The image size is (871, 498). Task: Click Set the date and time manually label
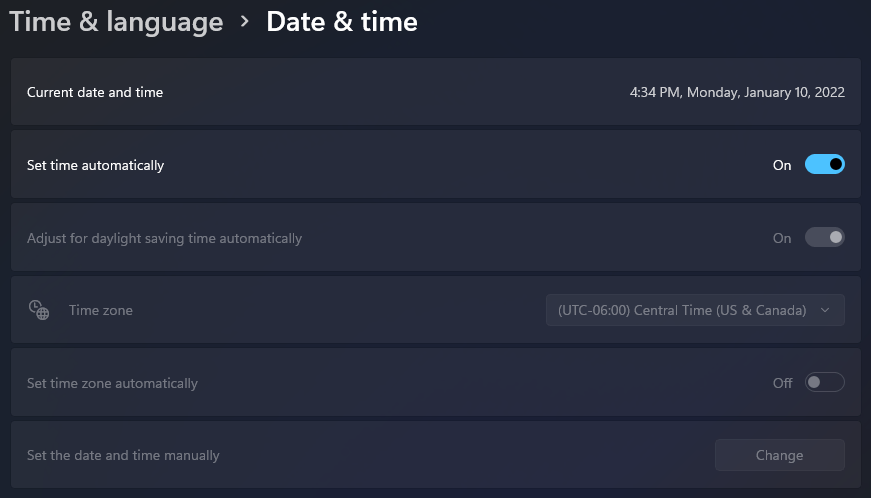point(123,455)
